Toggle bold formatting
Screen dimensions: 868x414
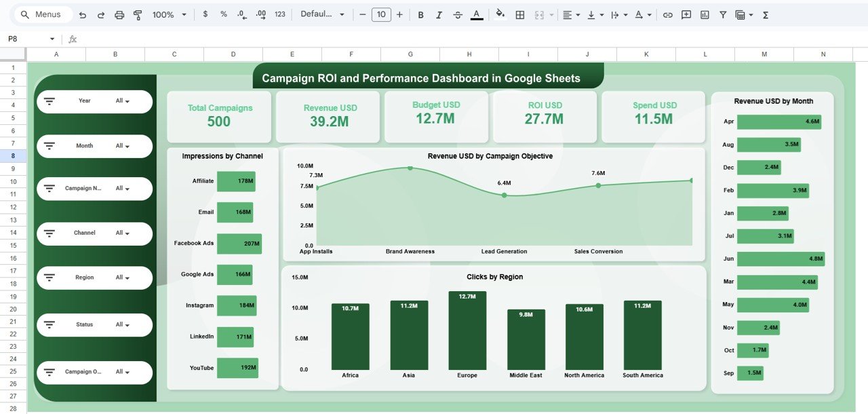[x=420, y=14]
